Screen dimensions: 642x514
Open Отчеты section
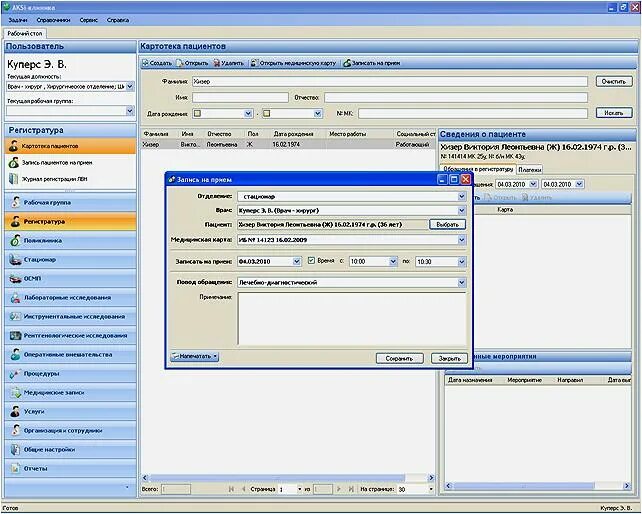(x=70, y=468)
